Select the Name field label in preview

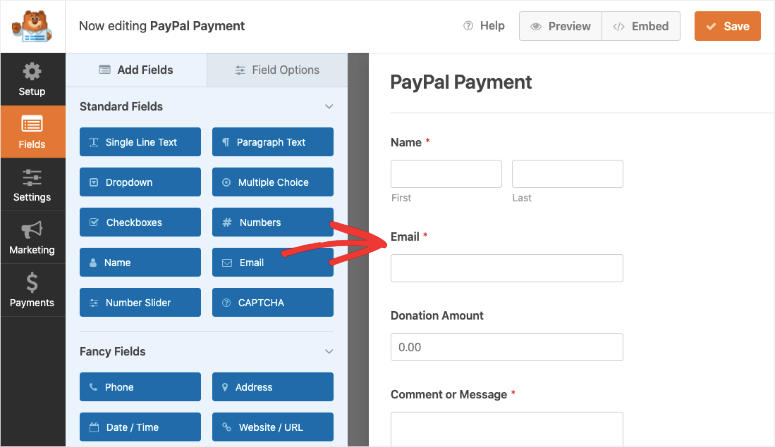406,142
